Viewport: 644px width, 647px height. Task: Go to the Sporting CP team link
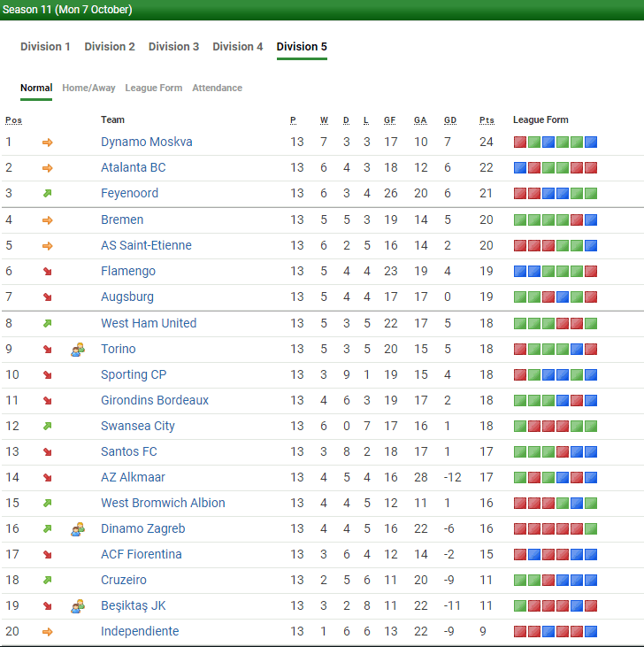click(x=133, y=375)
